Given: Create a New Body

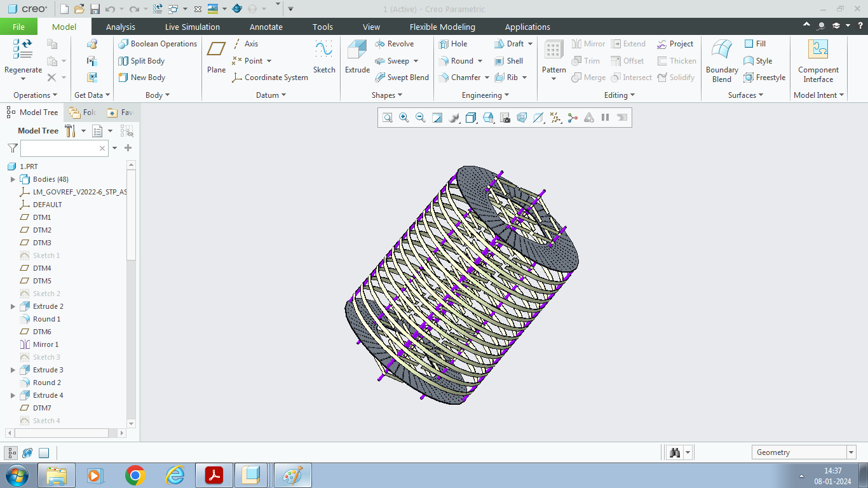Looking at the screenshot, I should pos(141,78).
